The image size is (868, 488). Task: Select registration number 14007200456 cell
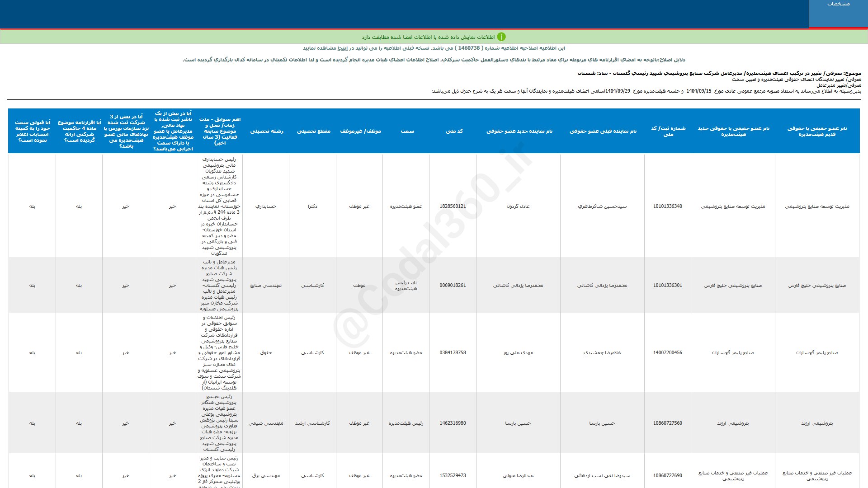[x=667, y=352]
